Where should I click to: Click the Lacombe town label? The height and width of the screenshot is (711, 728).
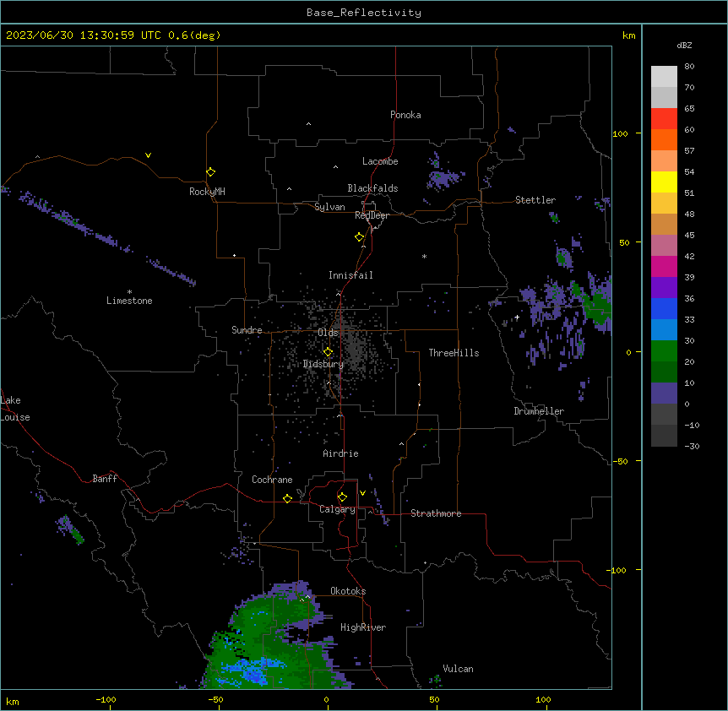(x=380, y=161)
